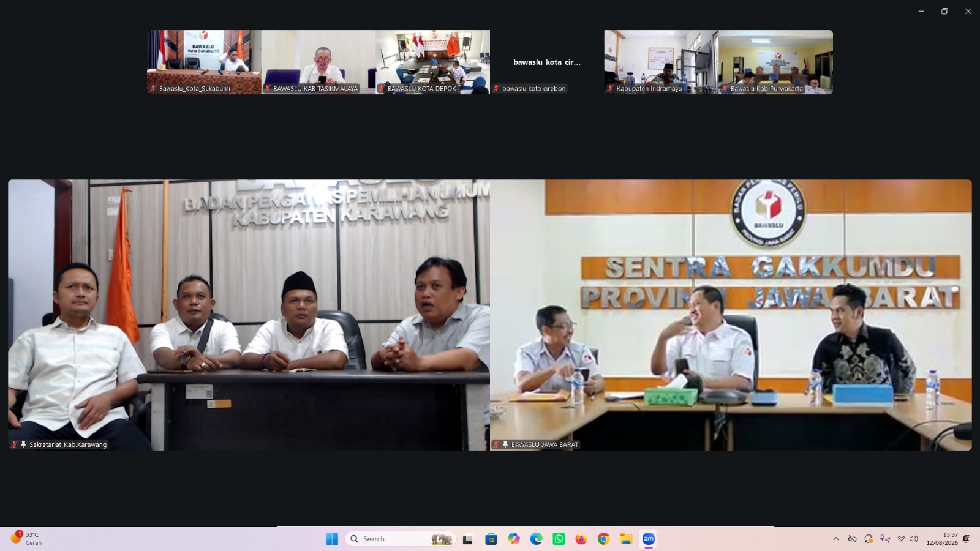This screenshot has width=980, height=551.
Task: Click the pin icon beside BAWASLU JAWA BARAT
Action: tap(505, 444)
